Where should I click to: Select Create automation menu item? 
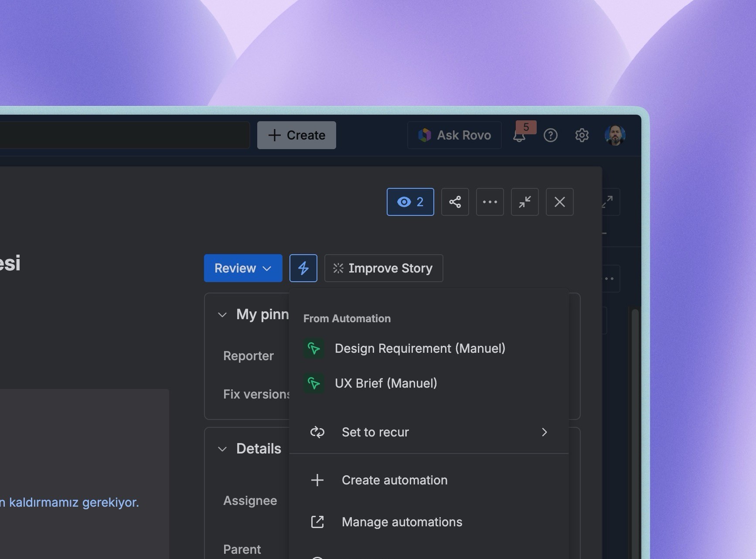394,480
